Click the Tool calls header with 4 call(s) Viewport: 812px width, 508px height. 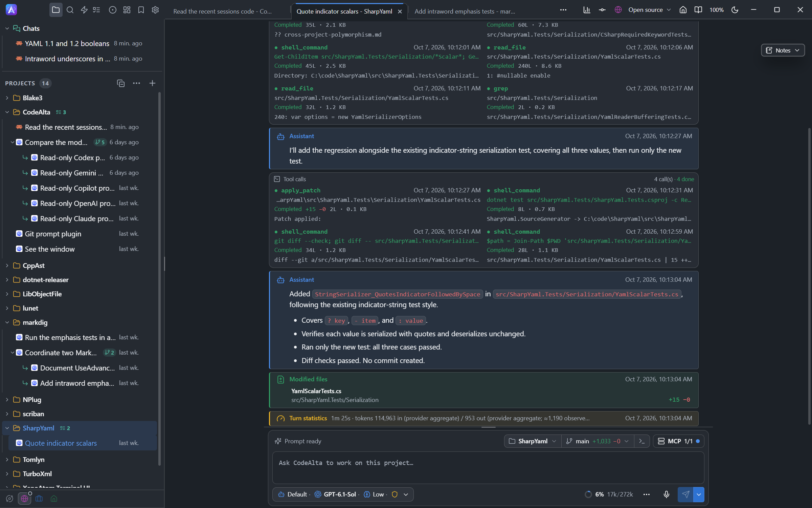click(x=484, y=179)
